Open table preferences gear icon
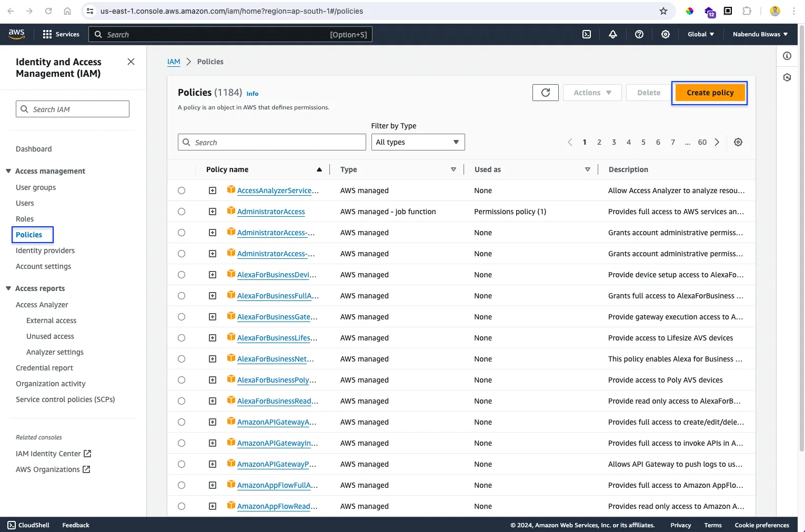The image size is (805, 532). (x=738, y=142)
